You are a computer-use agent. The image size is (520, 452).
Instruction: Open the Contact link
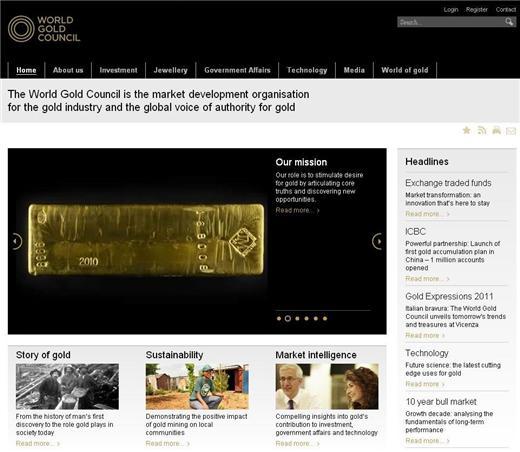pos(506,10)
